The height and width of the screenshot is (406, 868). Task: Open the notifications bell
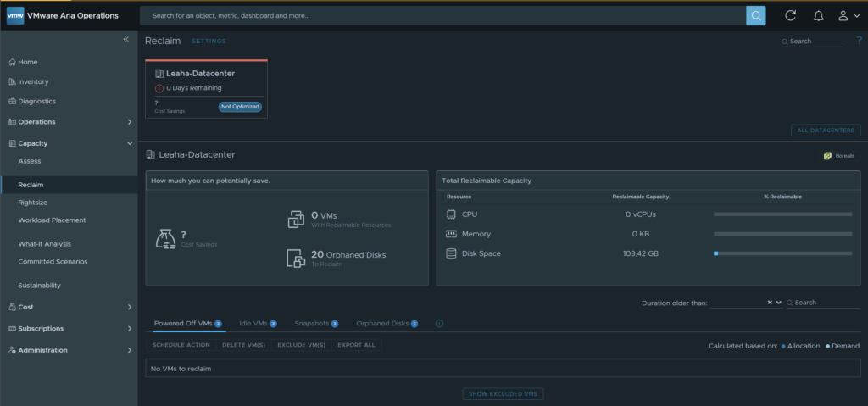(x=818, y=16)
